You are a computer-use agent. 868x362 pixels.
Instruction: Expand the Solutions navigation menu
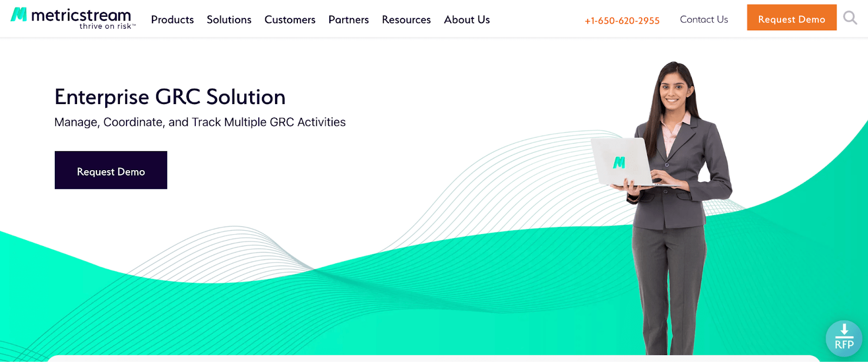point(229,20)
